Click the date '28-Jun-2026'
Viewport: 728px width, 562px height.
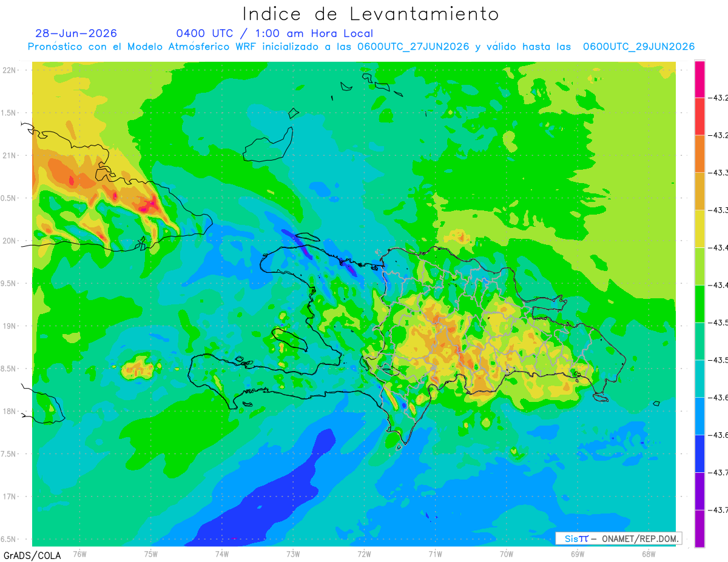point(76,33)
